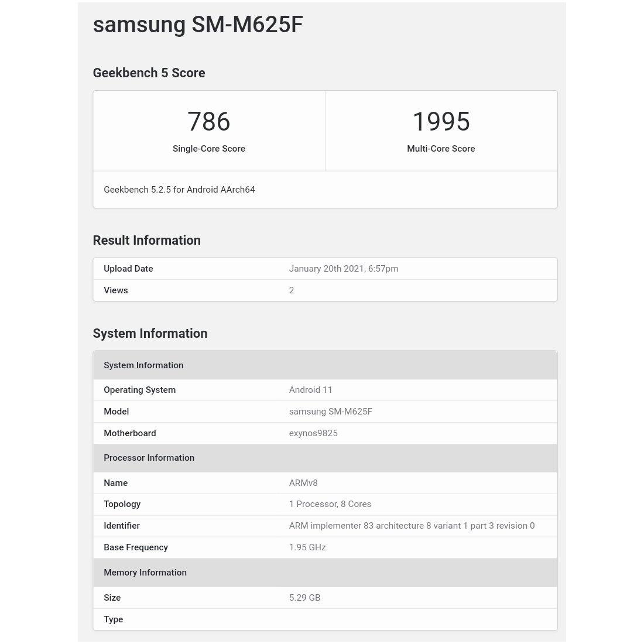The height and width of the screenshot is (644, 644).
Task: Select the Views row label
Action: click(x=116, y=290)
